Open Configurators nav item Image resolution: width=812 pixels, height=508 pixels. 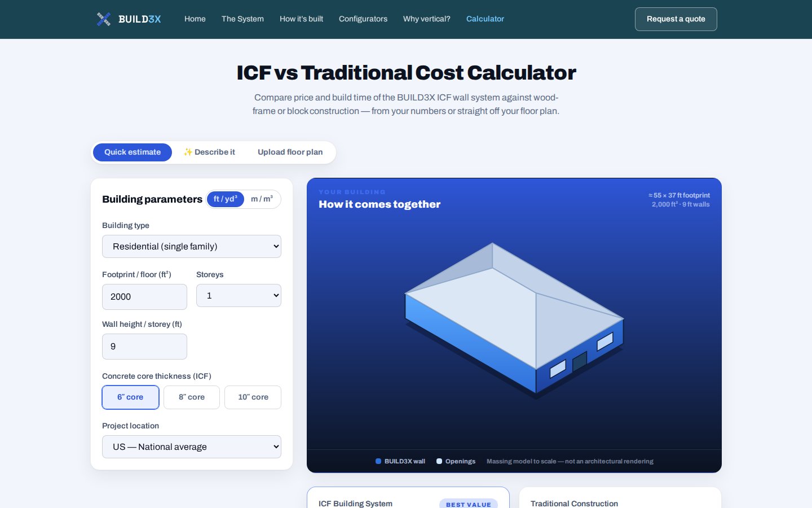point(363,19)
